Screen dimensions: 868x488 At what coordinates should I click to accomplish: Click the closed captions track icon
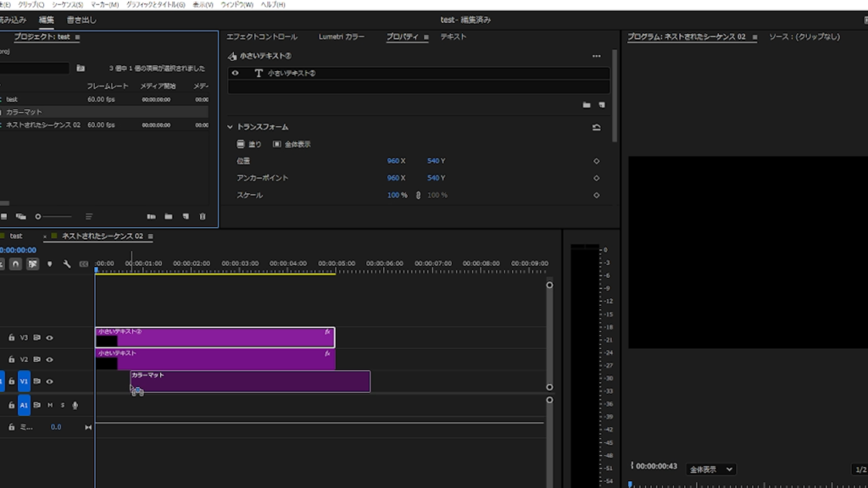pyautogui.click(x=84, y=264)
